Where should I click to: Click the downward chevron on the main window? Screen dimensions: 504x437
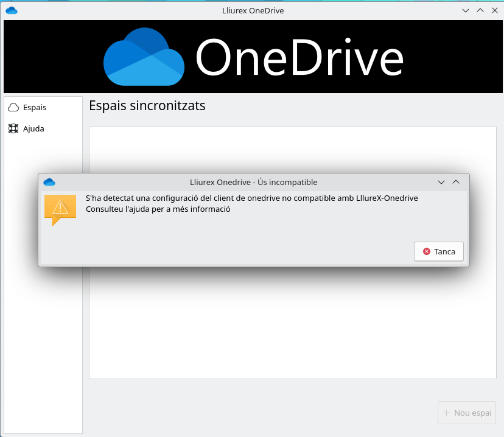[465, 10]
